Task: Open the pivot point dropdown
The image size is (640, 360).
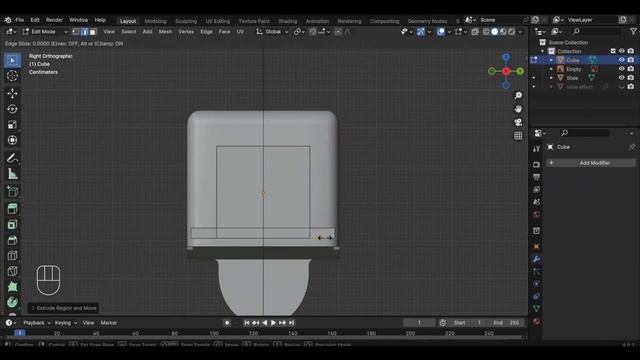Action: click(299, 31)
